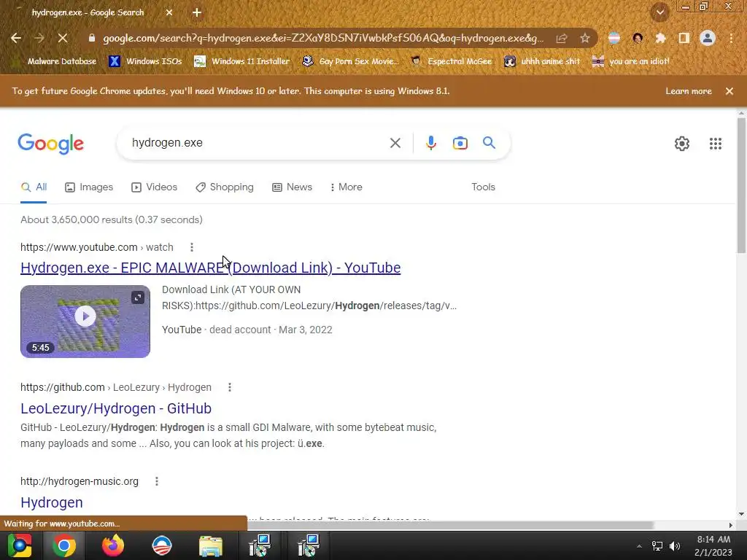The height and width of the screenshot is (560, 747).
Task: Click scrollbar down arrow
Action: pos(741,514)
